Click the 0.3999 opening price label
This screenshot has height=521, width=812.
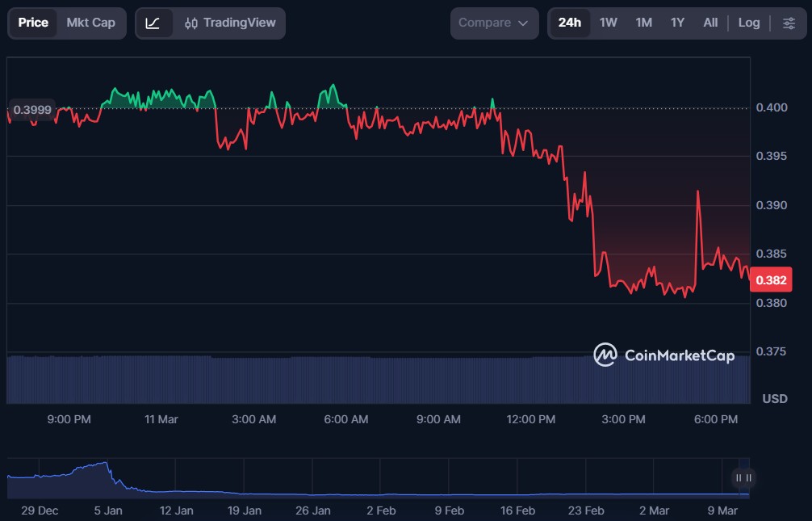pos(32,109)
